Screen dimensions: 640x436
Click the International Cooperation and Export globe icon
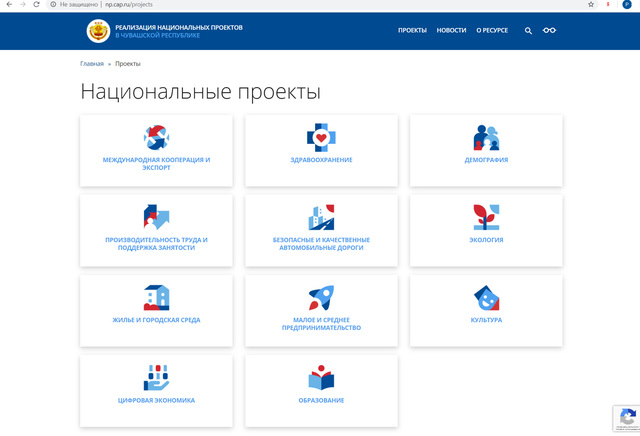tap(156, 137)
